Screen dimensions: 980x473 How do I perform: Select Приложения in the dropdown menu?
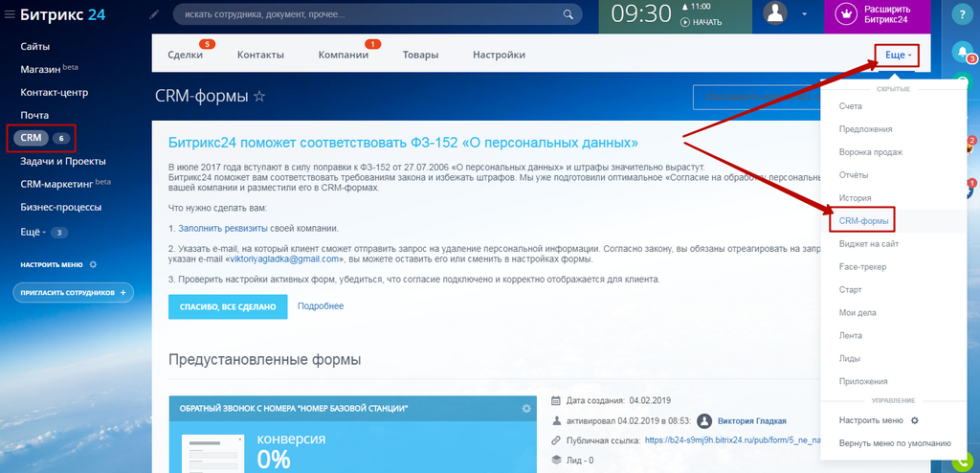(x=863, y=382)
